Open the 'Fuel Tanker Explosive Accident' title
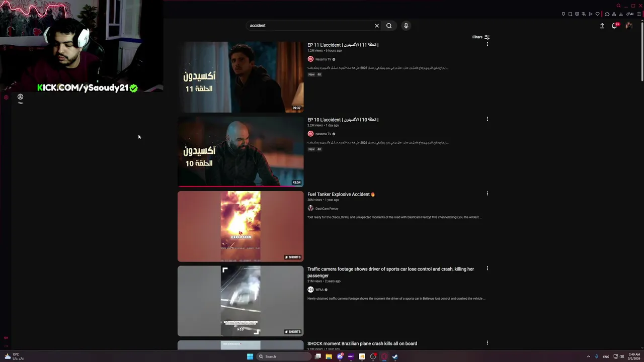The image size is (644, 362). pos(341,194)
